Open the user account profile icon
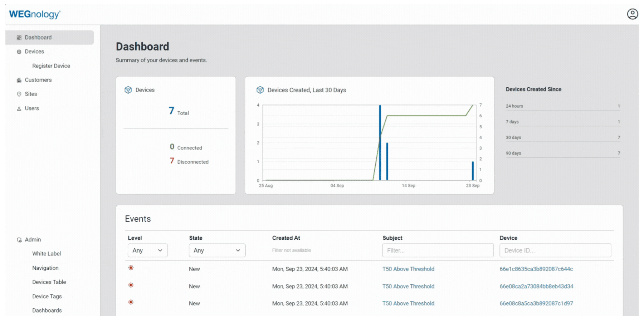This screenshot has width=644, height=322. click(x=632, y=14)
